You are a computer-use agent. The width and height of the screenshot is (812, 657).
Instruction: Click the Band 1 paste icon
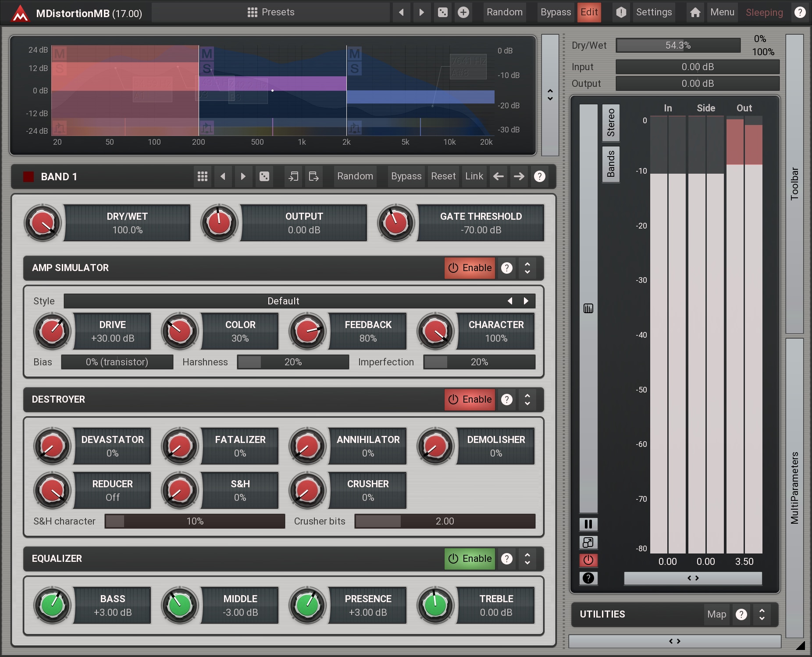(313, 176)
